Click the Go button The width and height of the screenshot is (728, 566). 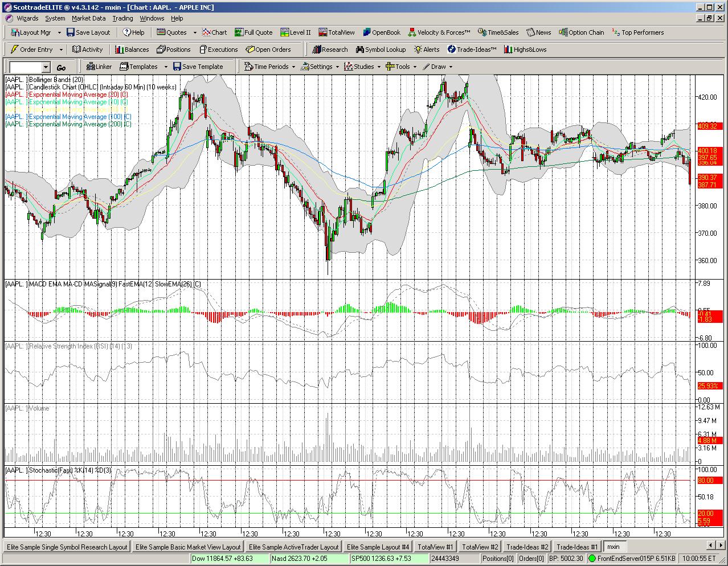point(61,67)
